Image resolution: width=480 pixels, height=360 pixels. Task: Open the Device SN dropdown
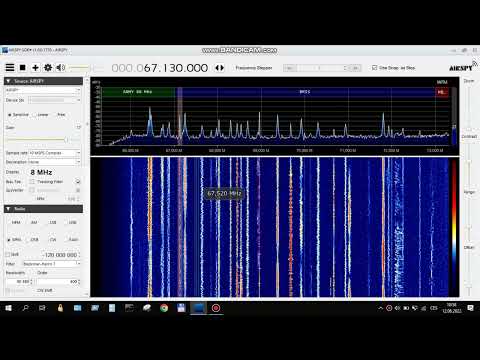point(55,100)
